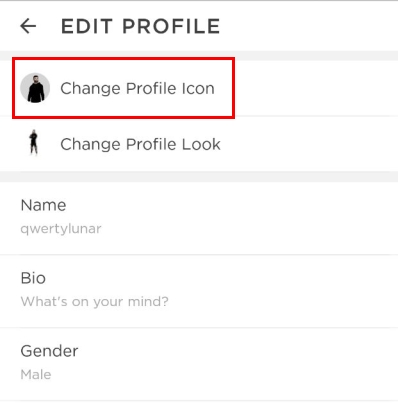Click the Bio field placeholder text
Image resolution: width=398 pixels, height=407 pixels.
tap(95, 301)
